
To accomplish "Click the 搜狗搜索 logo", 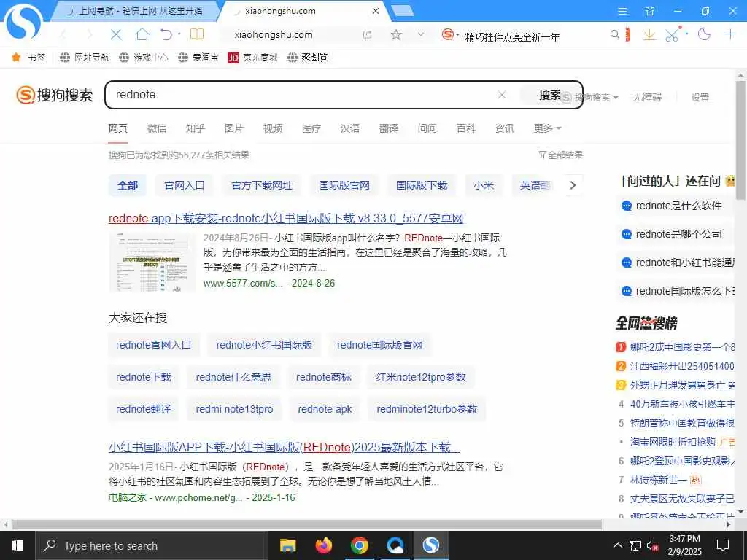I will click(x=54, y=95).
